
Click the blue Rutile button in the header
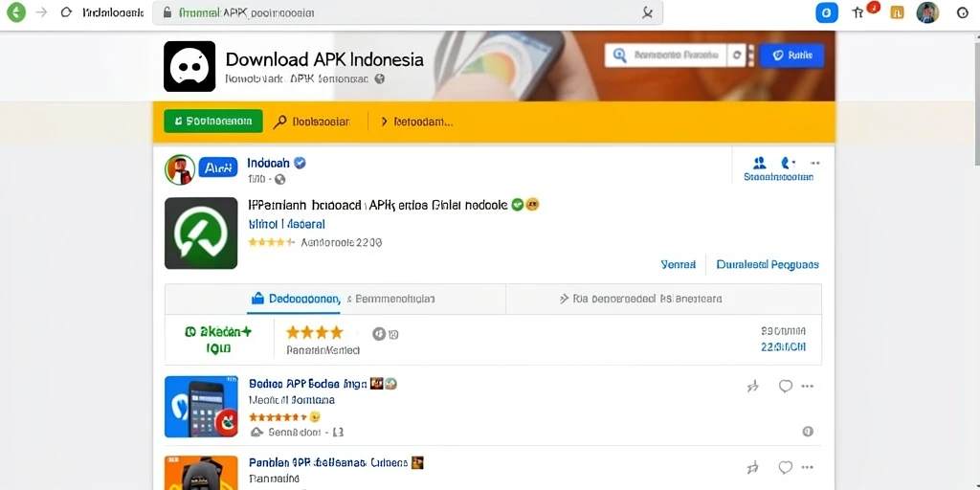791,56
